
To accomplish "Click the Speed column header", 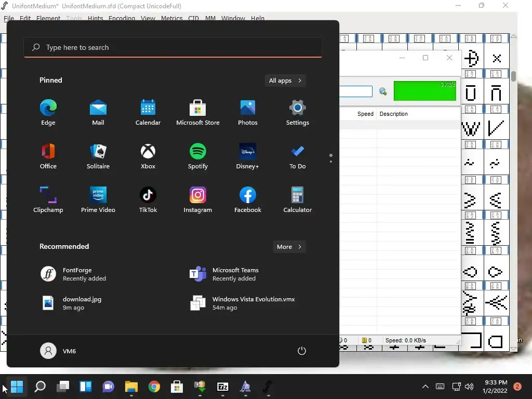I will point(365,114).
